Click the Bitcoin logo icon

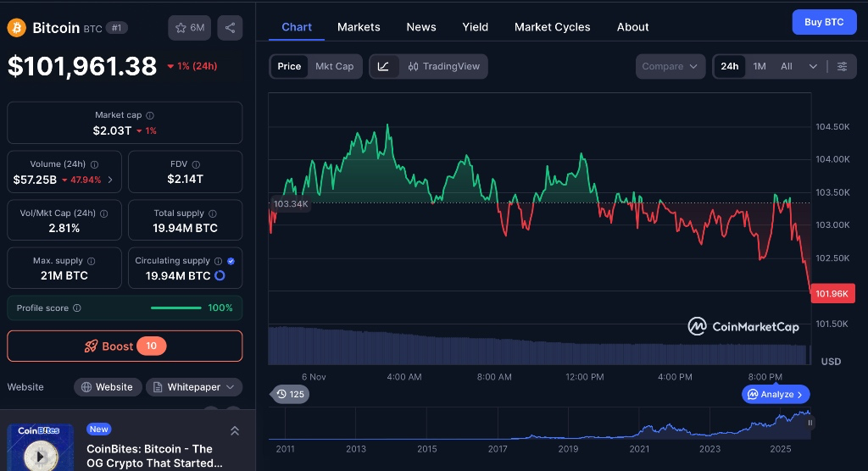pos(17,28)
